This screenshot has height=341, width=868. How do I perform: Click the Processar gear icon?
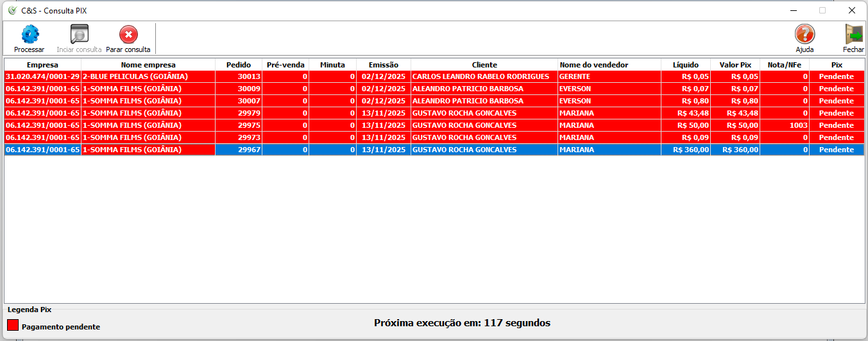30,35
